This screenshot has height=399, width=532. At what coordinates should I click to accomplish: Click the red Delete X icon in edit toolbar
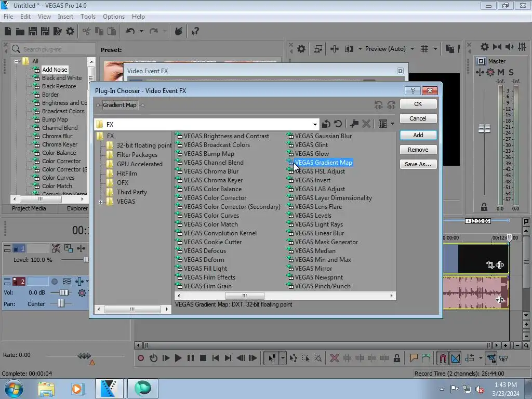tap(334, 358)
